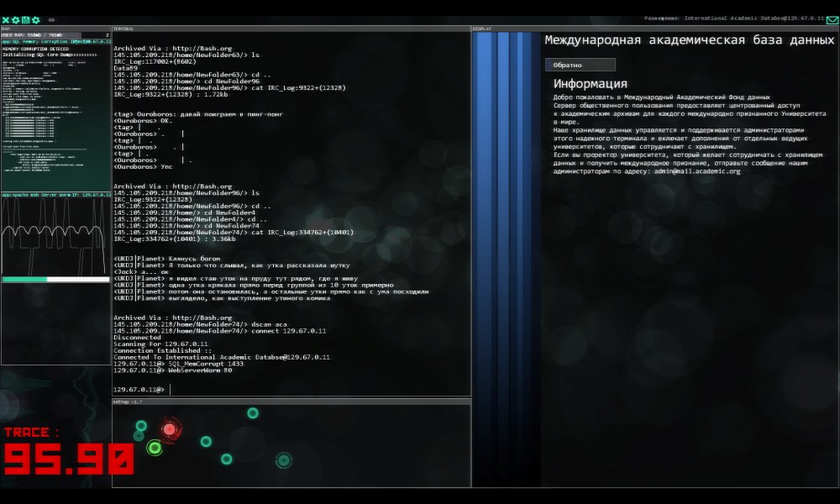
Task: Open the mail envelope icon
Action: click(x=832, y=20)
